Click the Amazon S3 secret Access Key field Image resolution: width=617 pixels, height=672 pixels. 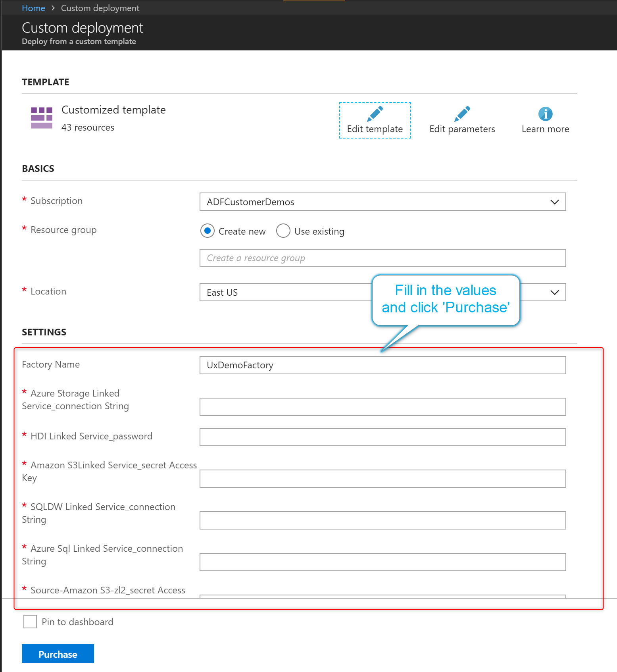pyautogui.click(x=383, y=479)
